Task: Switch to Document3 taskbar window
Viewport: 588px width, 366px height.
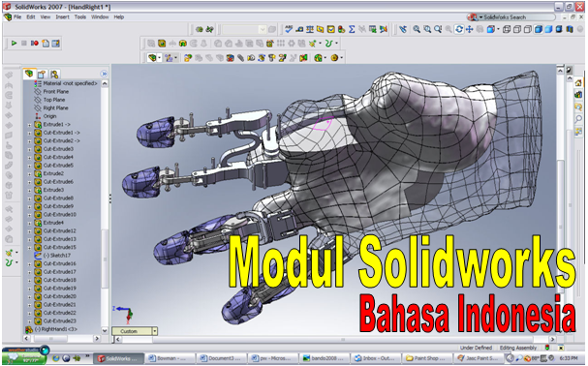Action: tap(222, 358)
